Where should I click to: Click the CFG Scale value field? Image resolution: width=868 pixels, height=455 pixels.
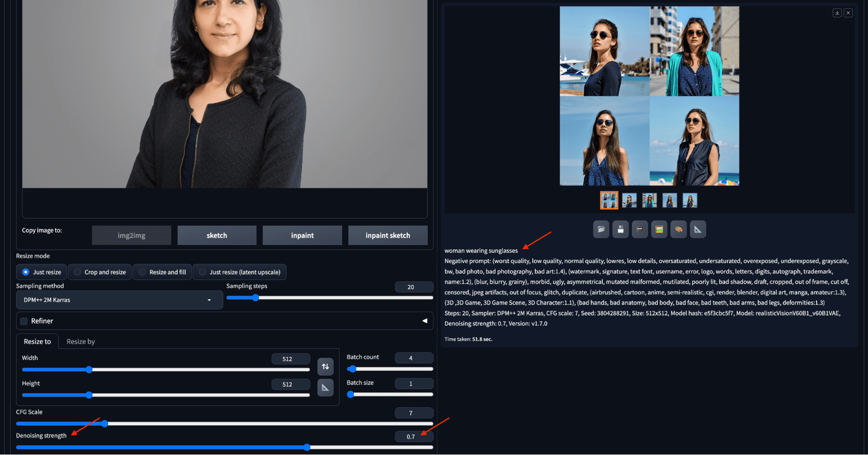pyautogui.click(x=414, y=413)
